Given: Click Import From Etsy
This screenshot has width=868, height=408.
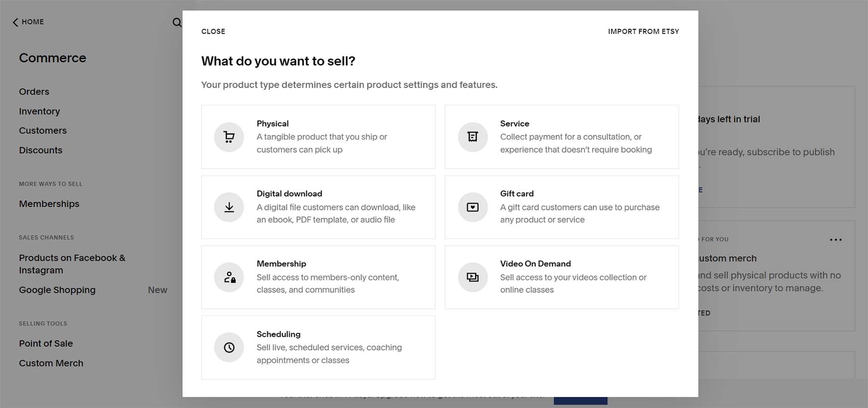Looking at the screenshot, I should click(x=643, y=31).
